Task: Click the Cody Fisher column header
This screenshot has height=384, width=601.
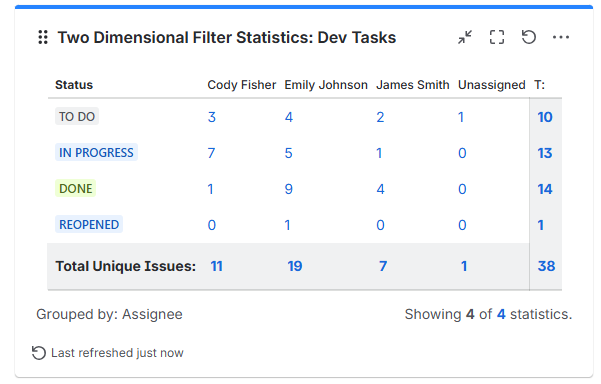Action: click(241, 85)
